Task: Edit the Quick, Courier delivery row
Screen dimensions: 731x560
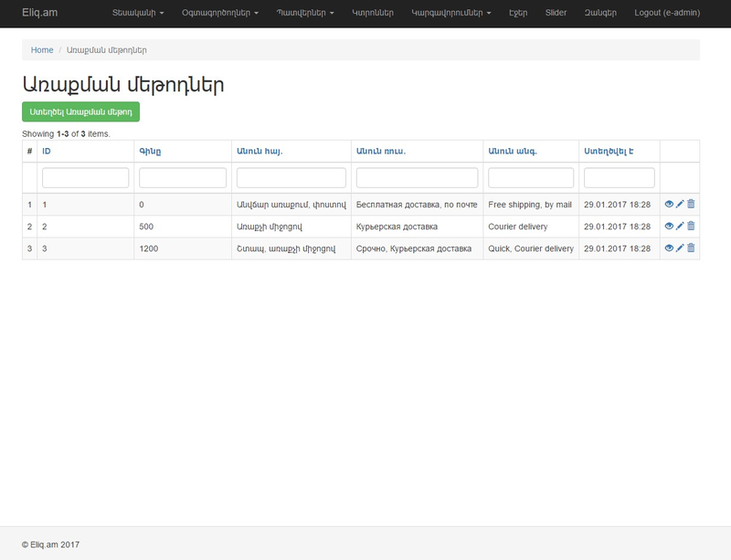Action: coord(680,248)
